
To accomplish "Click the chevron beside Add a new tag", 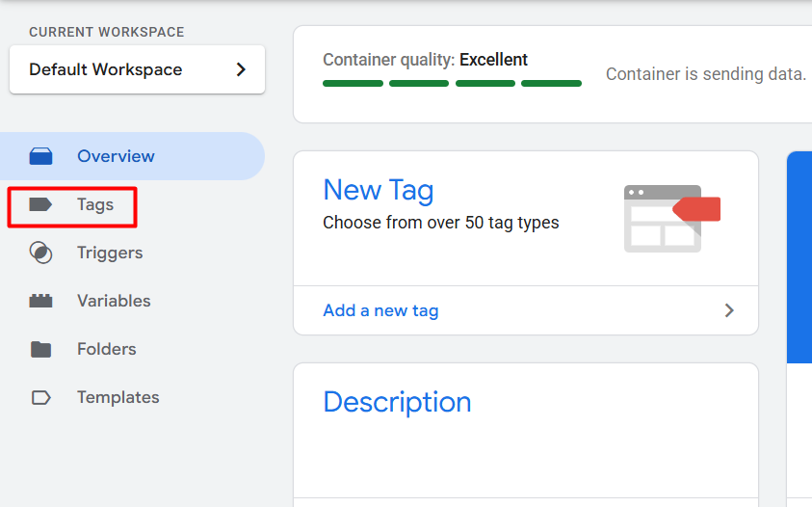I will 729,310.
